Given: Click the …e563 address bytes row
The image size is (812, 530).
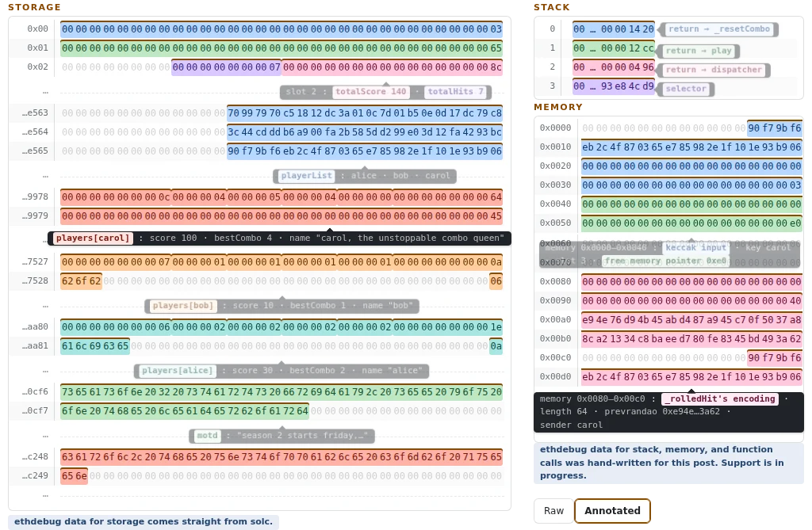Looking at the screenshot, I should 365,112.
